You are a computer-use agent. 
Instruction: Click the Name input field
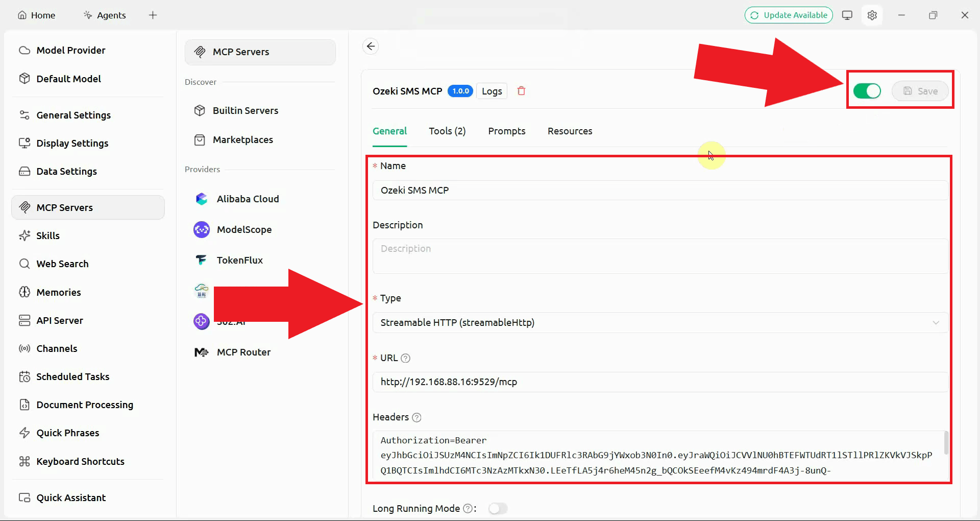tap(660, 190)
